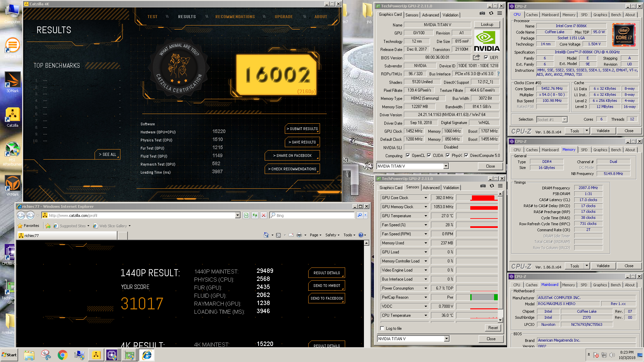The height and width of the screenshot is (362, 644).
Task: Click RESULT DETAILS for 1440P result
Action: click(x=327, y=273)
